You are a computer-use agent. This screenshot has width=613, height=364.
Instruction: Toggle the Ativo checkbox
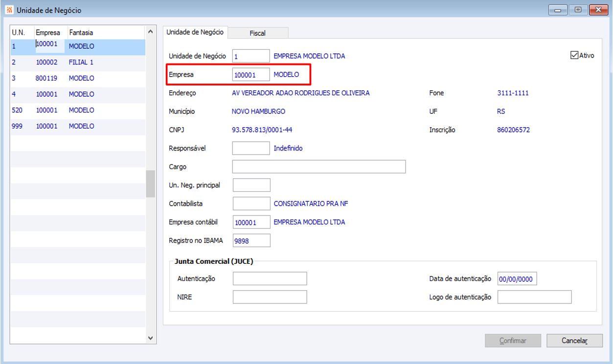pyautogui.click(x=574, y=55)
